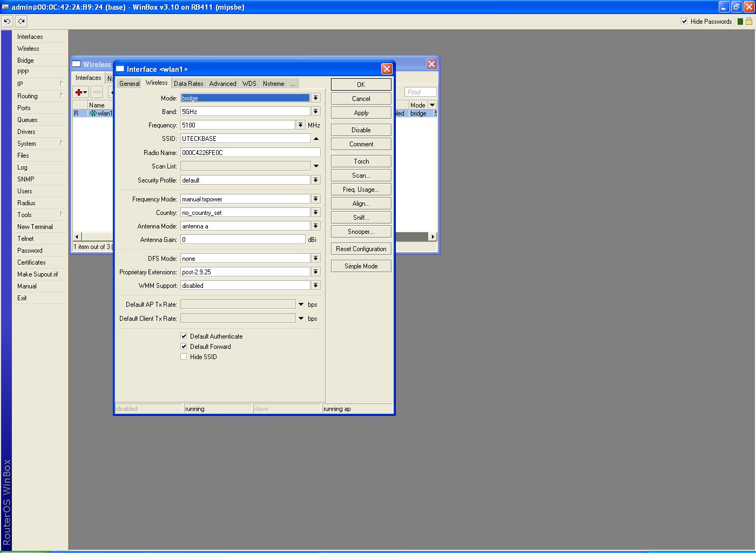Switch to the Nstreme tab
756x553 pixels.
click(x=274, y=84)
